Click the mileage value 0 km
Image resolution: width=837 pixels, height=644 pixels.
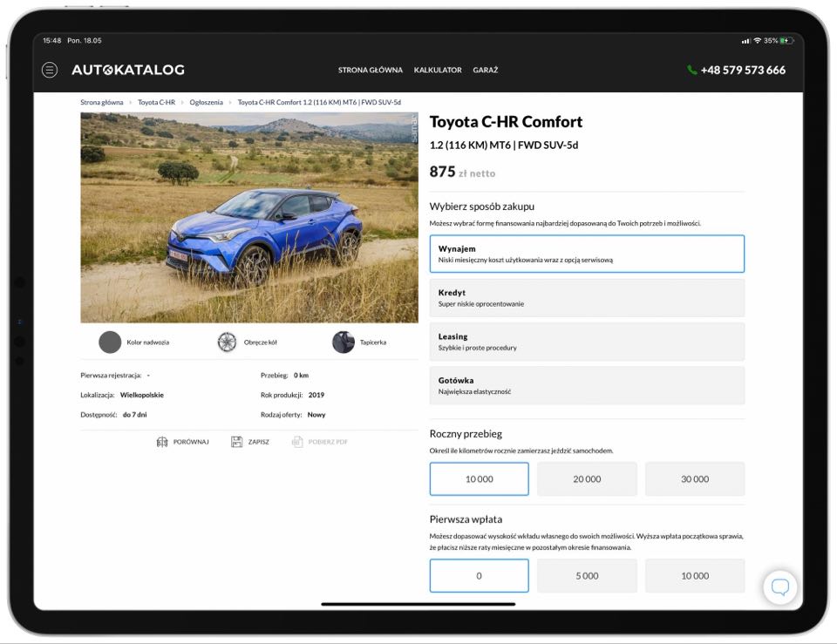(301, 375)
